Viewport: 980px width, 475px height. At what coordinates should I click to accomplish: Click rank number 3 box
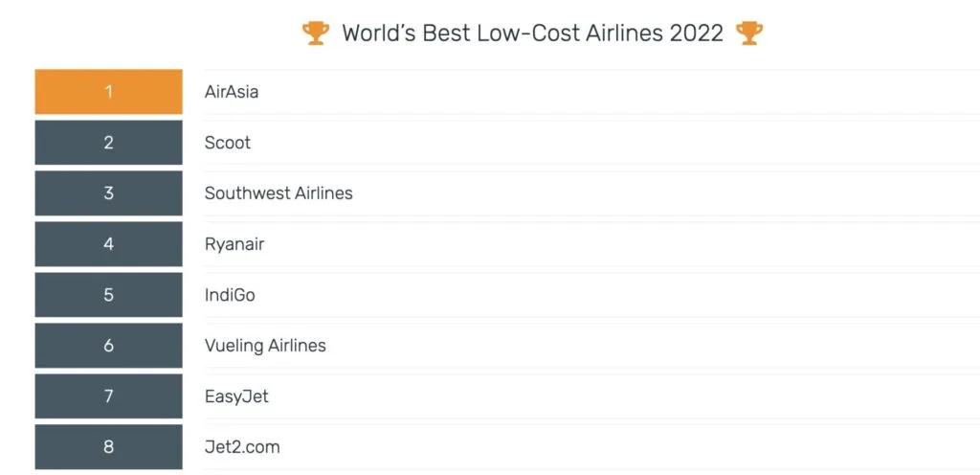pos(108,193)
